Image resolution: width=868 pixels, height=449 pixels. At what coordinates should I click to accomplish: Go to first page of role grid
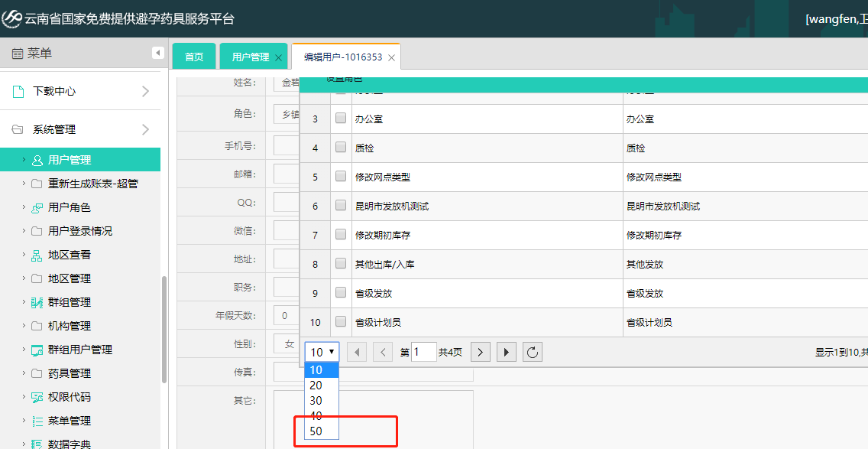[357, 352]
